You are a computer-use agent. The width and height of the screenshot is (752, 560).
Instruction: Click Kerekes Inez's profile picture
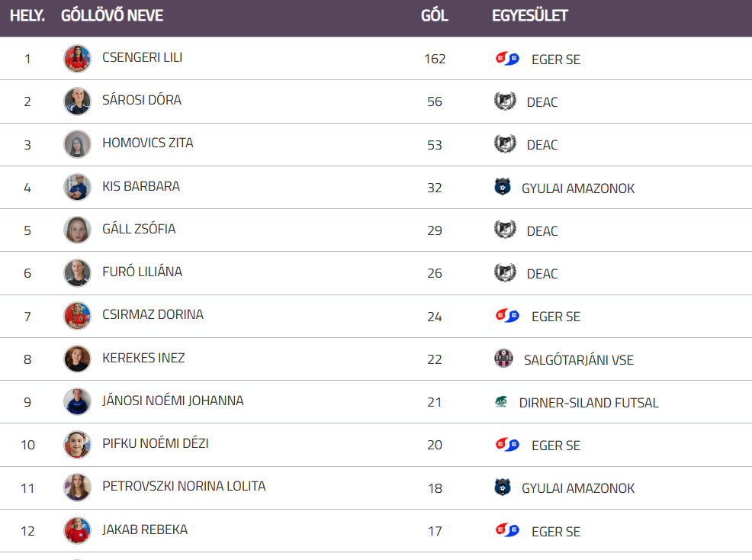pyautogui.click(x=77, y=359)
